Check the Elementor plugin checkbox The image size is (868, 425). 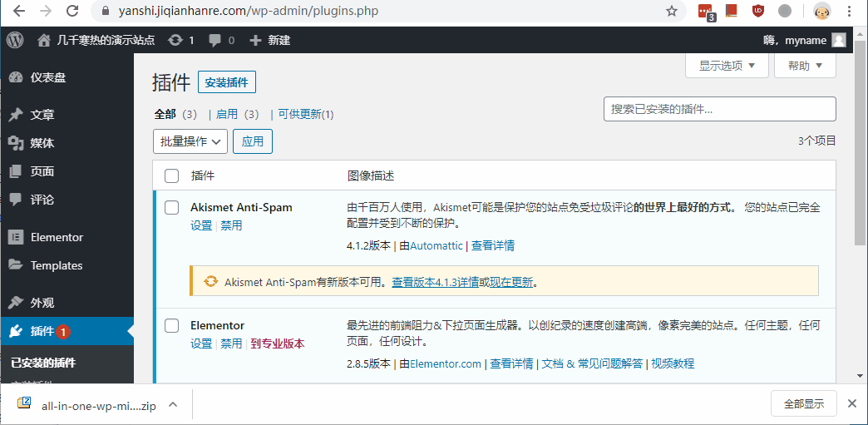[171, 325]
